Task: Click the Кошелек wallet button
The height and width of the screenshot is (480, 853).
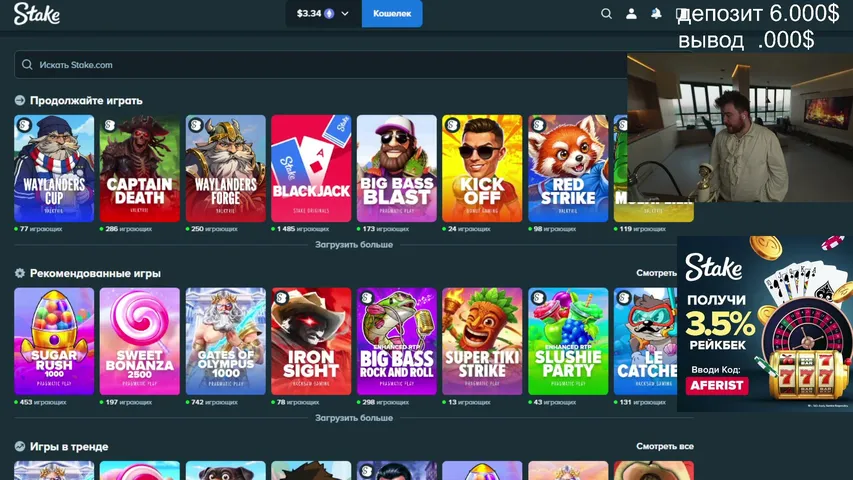Action: click(x=392, y=14)
